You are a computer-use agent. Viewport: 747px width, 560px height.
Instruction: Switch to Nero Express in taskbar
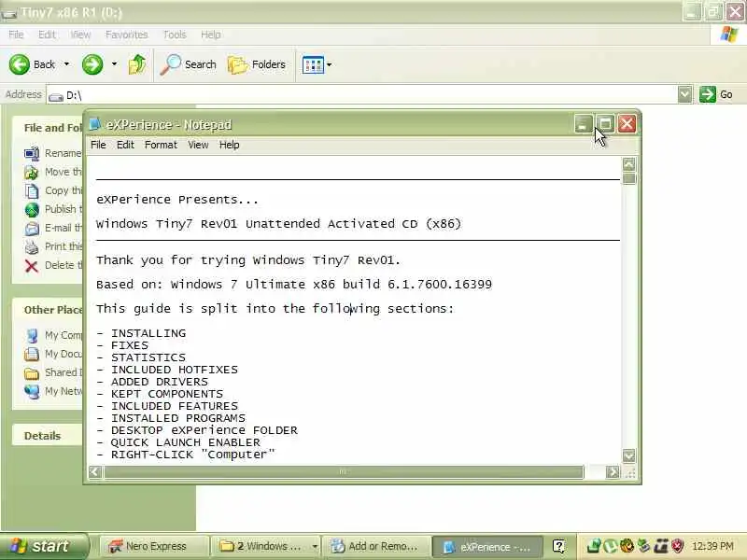pos(155,546)
